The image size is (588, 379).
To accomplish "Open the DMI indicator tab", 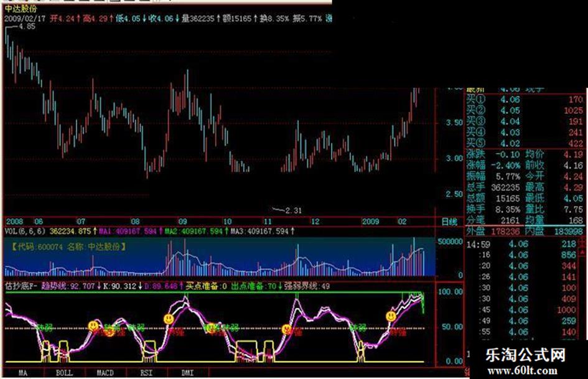I will click(187, 373).
